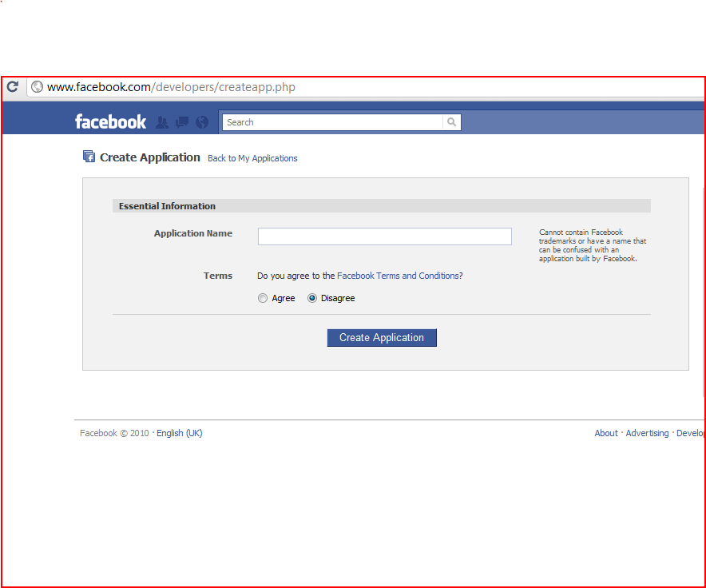Select the Disagree radio button
This screenshot has width=706, height=588.
point(312,298)
